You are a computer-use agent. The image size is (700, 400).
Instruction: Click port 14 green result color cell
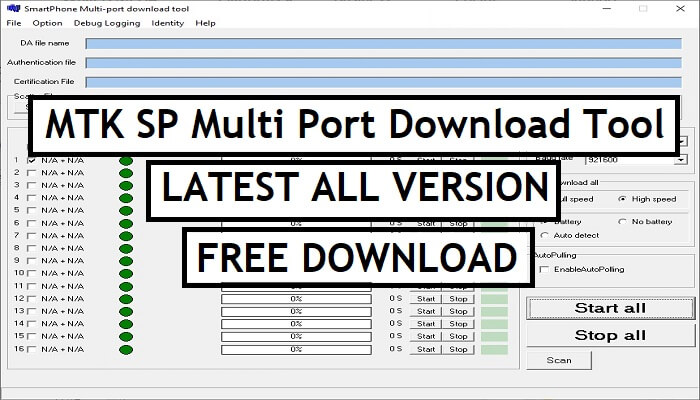click(495, 324)
